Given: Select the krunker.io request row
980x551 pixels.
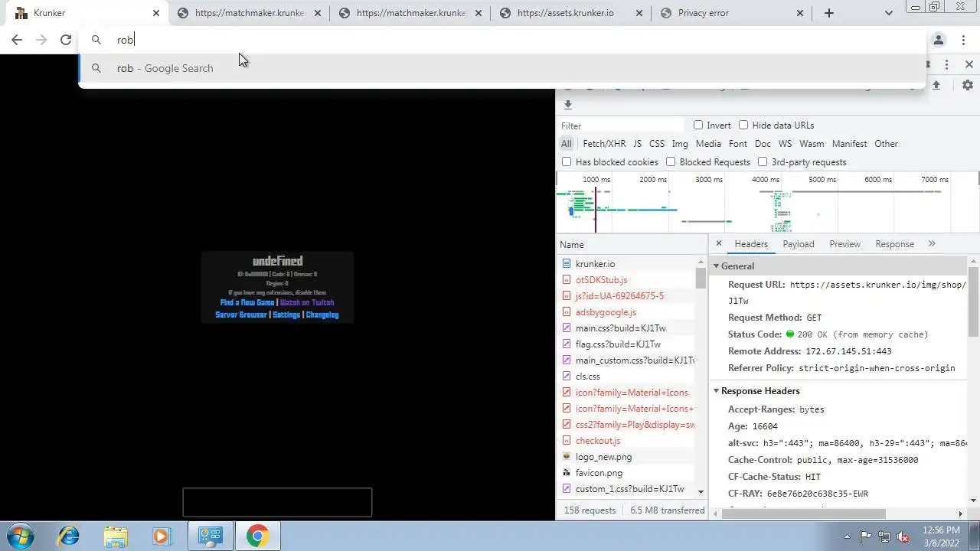Looking at the screenshot, I should (627, 264).
